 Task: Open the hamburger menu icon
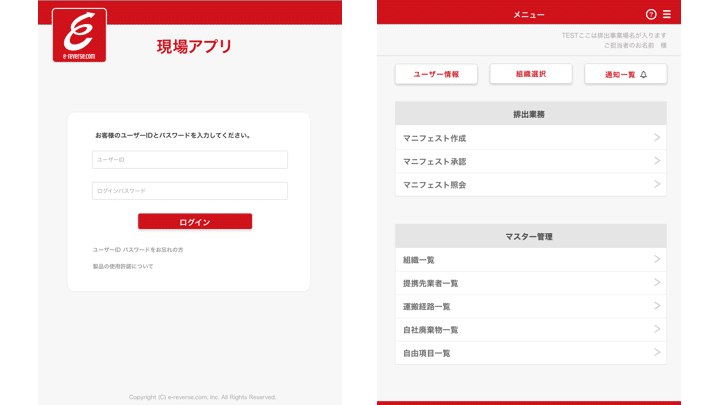667,14
